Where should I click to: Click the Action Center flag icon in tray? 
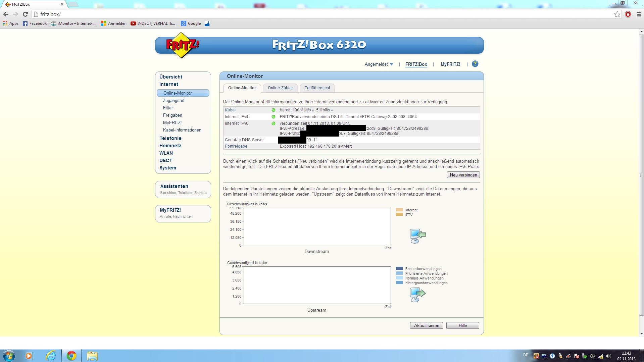coord(577,356)
